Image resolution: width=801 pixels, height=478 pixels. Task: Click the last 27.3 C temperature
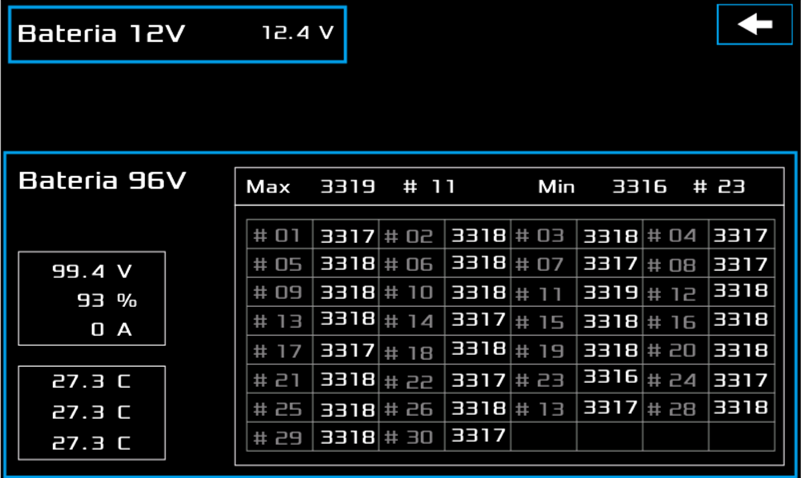coord(91,443)
